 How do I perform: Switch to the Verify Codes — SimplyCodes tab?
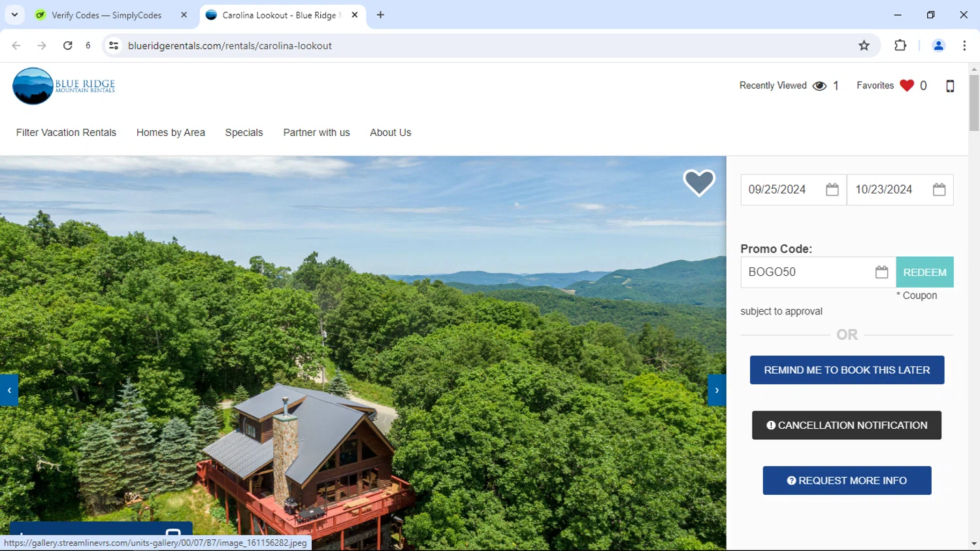coord(106,15)
